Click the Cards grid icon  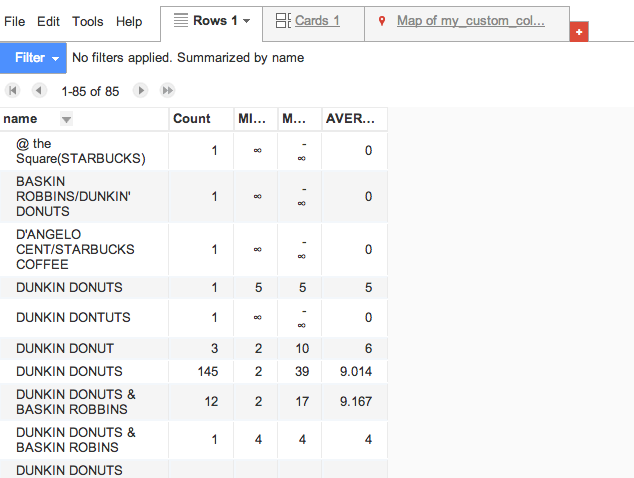[x=283, y=21]
